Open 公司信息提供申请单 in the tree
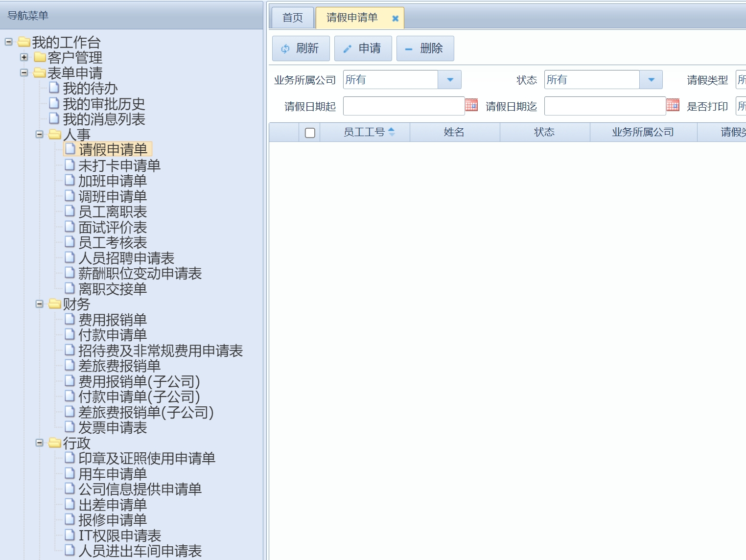The width and height of the screenshot is (746, 560). coord(140,490)
